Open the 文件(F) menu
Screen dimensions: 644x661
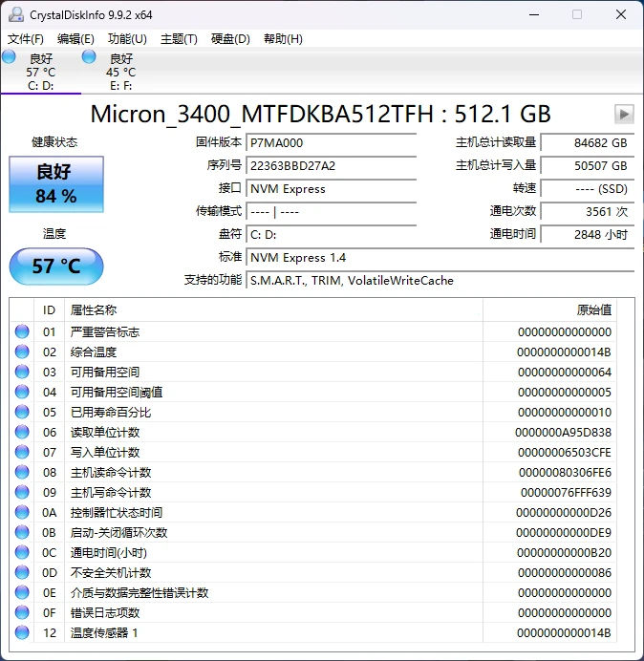[25, 39]
